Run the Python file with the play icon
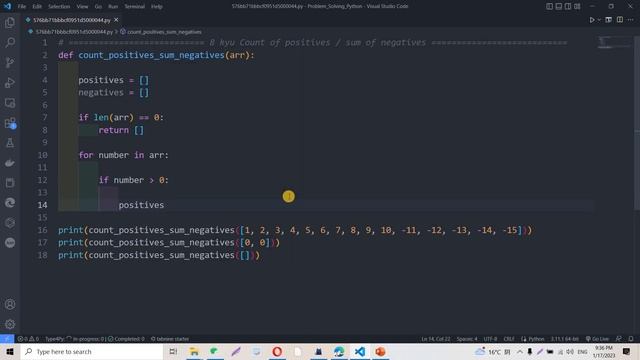The width and height of the screenshot is (640, 360). tap(591, 20)
